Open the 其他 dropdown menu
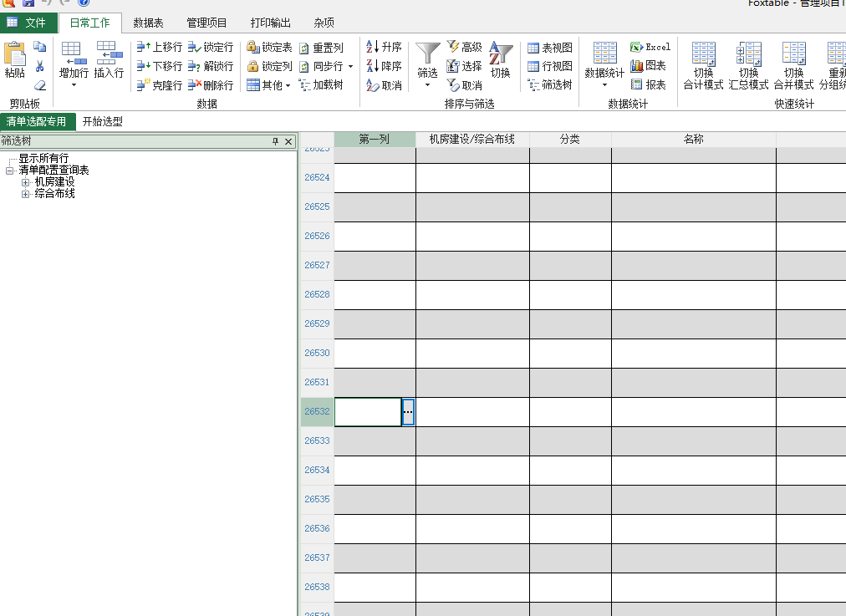 pyautogui.click(x=268, y=85)
